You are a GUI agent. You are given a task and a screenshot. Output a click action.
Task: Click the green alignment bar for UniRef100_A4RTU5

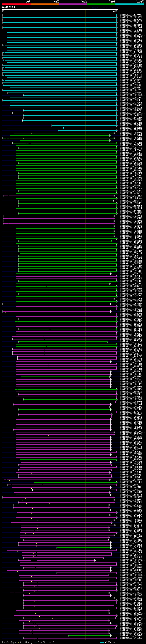66,377
